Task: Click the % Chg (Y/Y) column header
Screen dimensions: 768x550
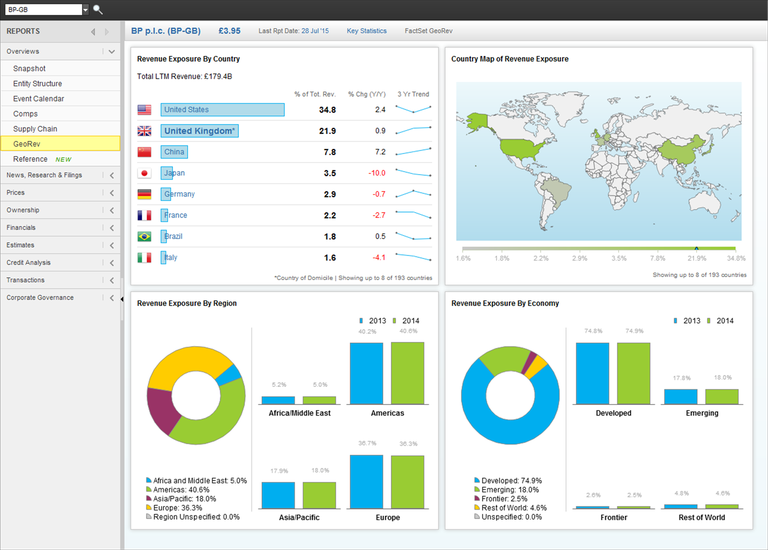Action: pyautogui.click(x=367, y=94)
